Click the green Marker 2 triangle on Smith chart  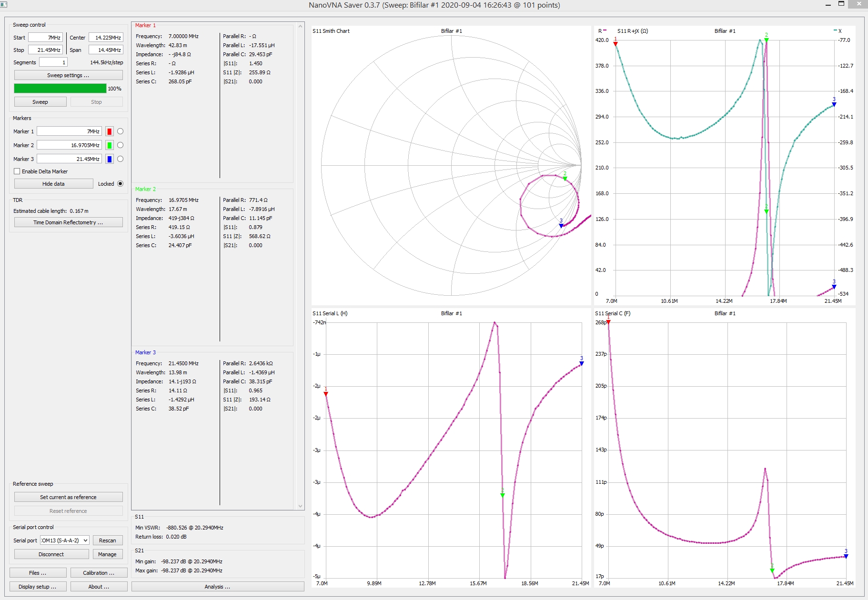pos(565,179)
